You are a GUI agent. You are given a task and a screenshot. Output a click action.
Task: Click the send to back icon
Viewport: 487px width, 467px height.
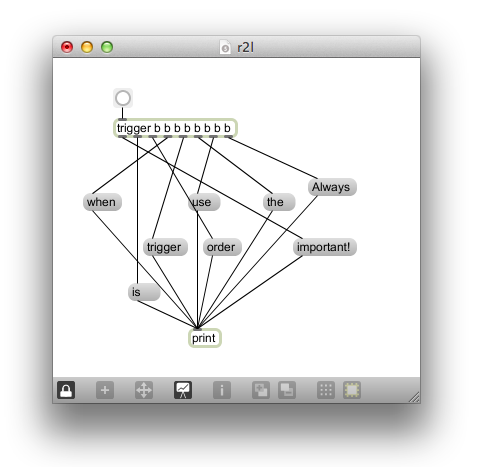click(287, 390)
